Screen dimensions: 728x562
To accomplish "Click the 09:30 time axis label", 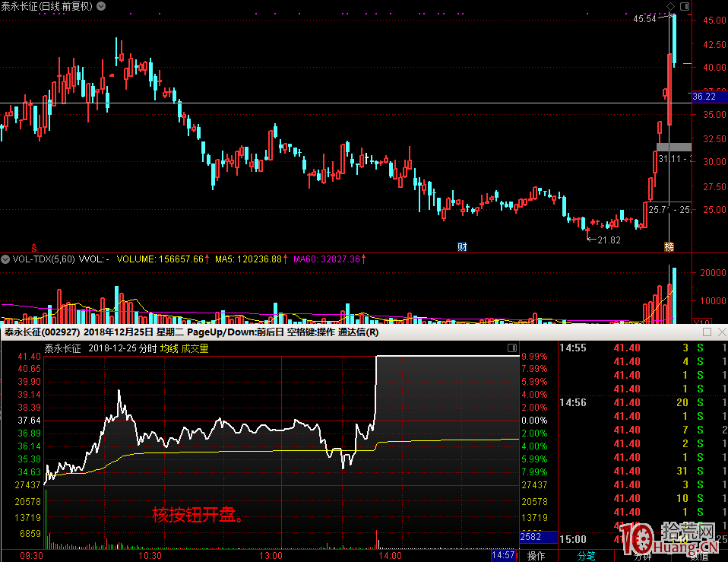I will [x=32, y=555].
